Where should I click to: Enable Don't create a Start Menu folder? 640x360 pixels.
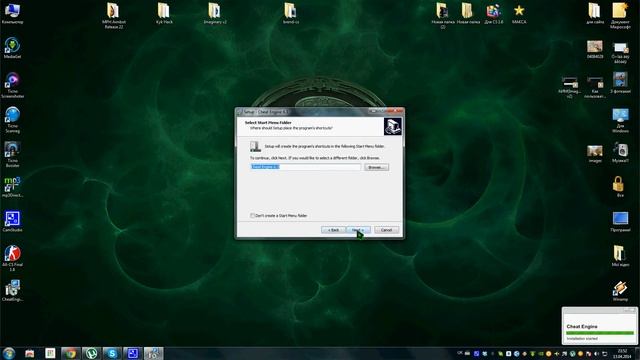252,216
